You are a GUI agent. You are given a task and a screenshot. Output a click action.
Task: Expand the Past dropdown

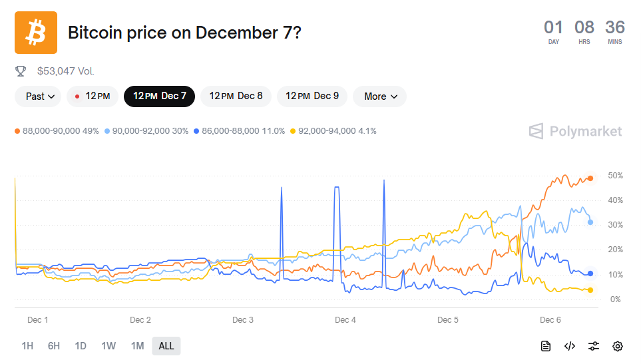[x=38, y=96]
